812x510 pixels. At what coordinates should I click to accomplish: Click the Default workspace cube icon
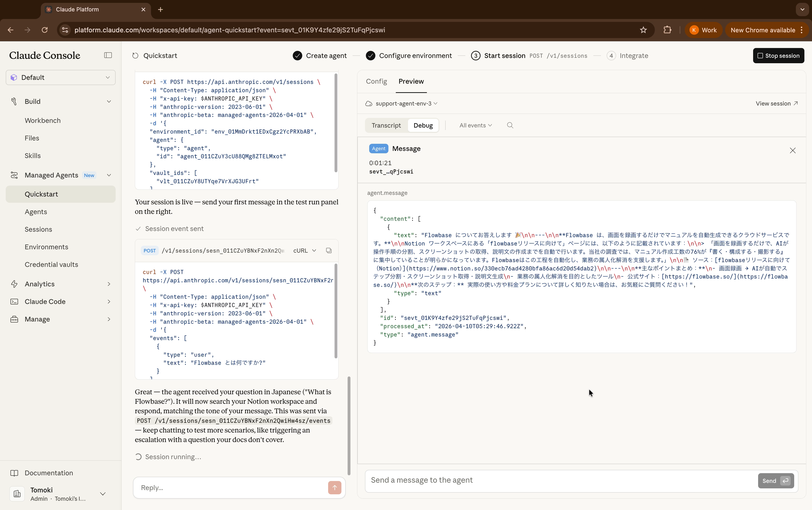(x=14, y=77)
